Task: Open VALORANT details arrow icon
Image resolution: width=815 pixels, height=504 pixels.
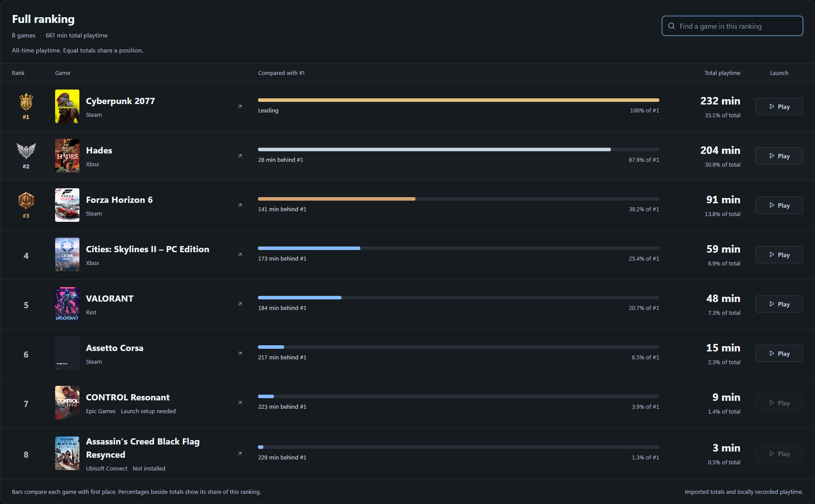Action: 240,304
